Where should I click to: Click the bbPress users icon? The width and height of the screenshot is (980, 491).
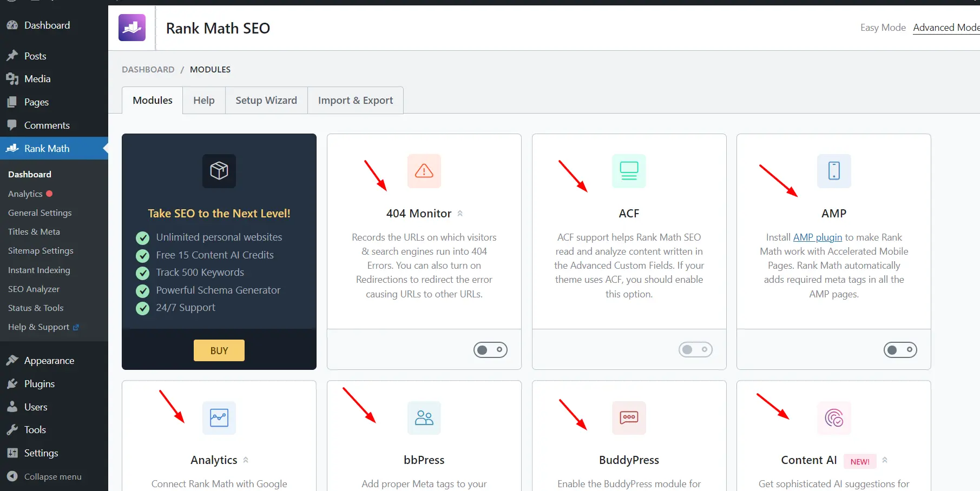click(x=424, y=418)
